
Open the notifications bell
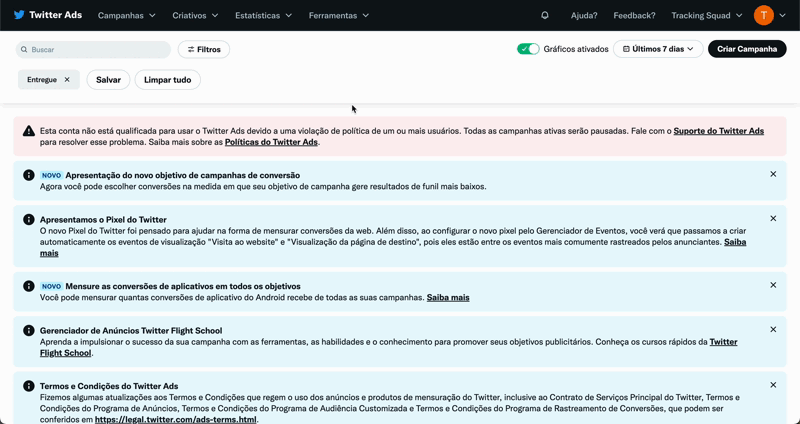pos(545,15)
